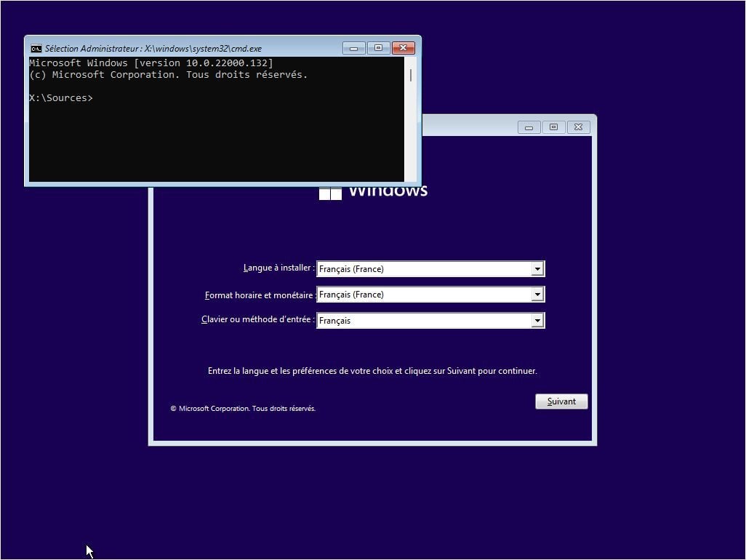The image size is (746, 560).
Task: Click the 'Format horaire et monétaire' label
Action: [260, 295]
